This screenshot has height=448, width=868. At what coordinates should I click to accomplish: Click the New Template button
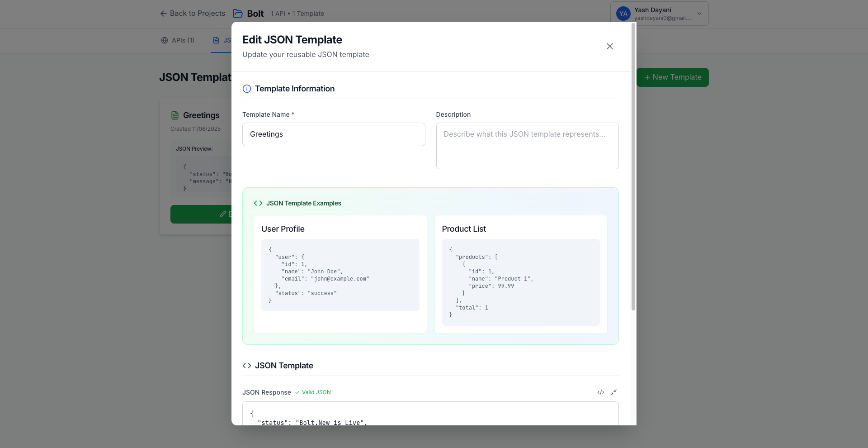pyautogui.click(x=673, y=77)
